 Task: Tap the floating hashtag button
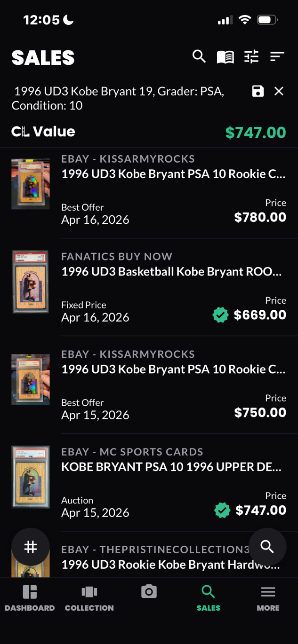click(x=31, y=547)
